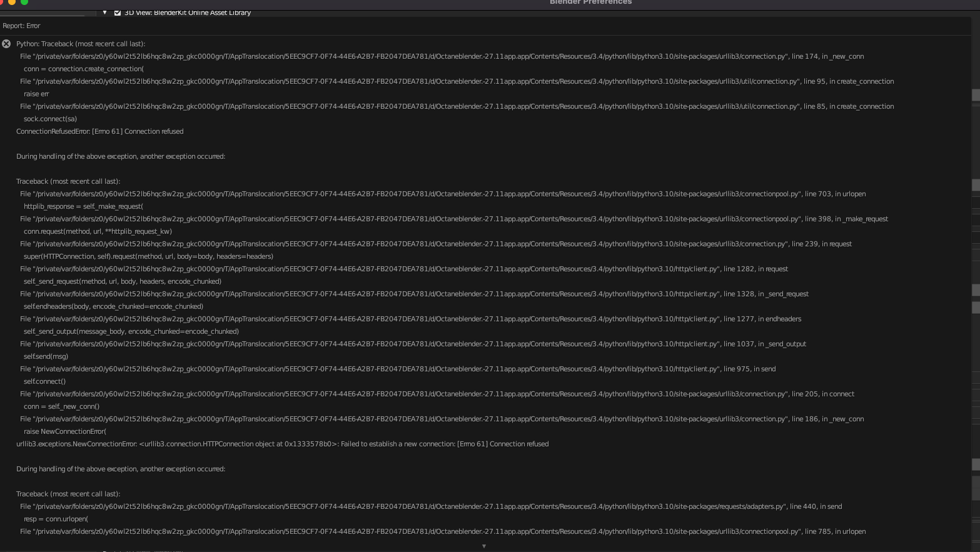Screen dimensions: 980x552
Task: Click the 'sock.connect(sa)' line
Action: pyautogui.click(x=50, y=119)
